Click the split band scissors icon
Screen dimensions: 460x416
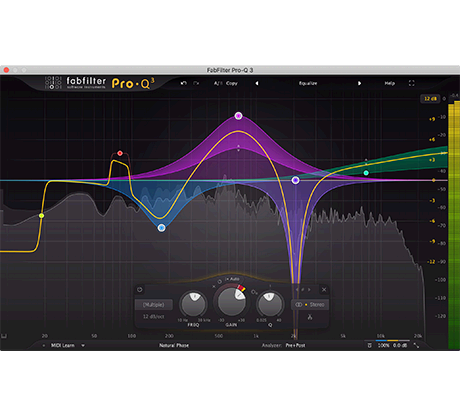(310, 317)
